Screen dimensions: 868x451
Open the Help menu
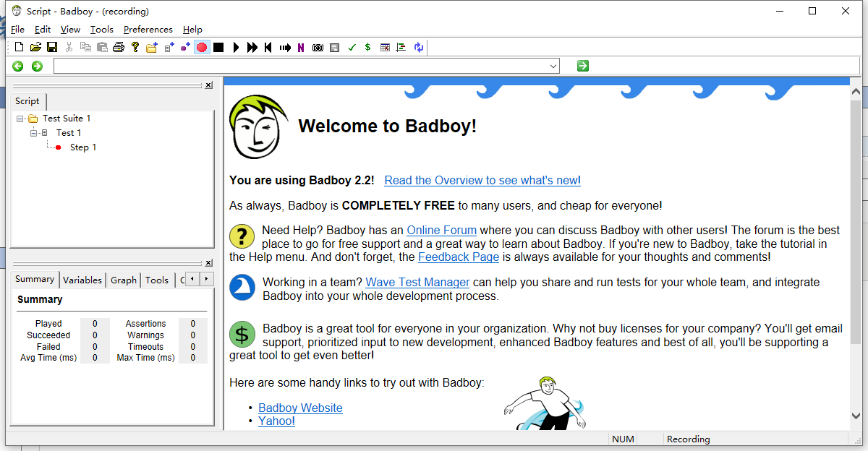click(192, 30)
